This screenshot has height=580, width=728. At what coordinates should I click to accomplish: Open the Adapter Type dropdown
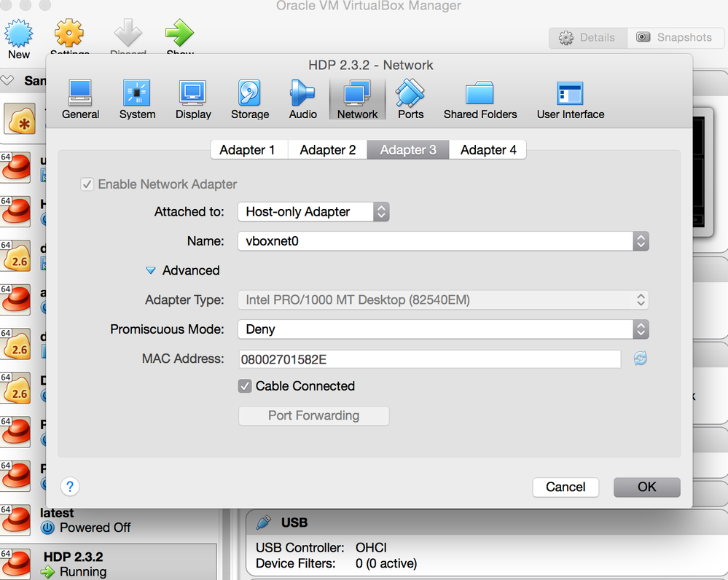click(443, 300)
